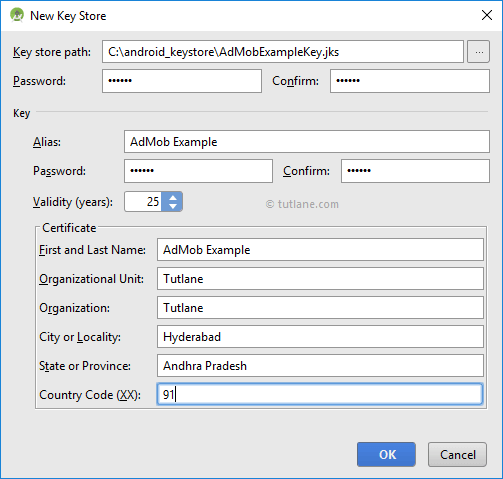Edit the Organizational Unit field
This screenshot has height=479, width=503.
click(320, 279)
